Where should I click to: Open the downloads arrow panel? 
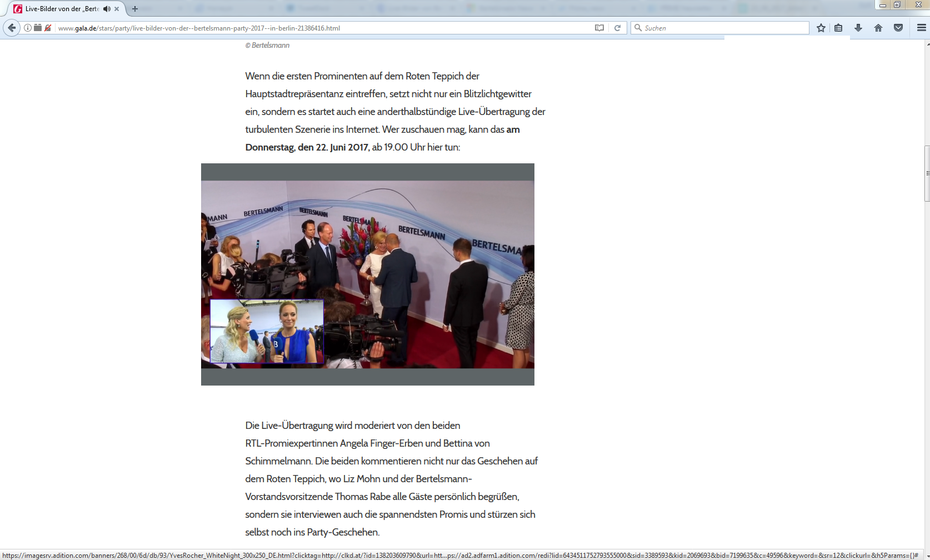pyautogui.click(x=858, y=28)
